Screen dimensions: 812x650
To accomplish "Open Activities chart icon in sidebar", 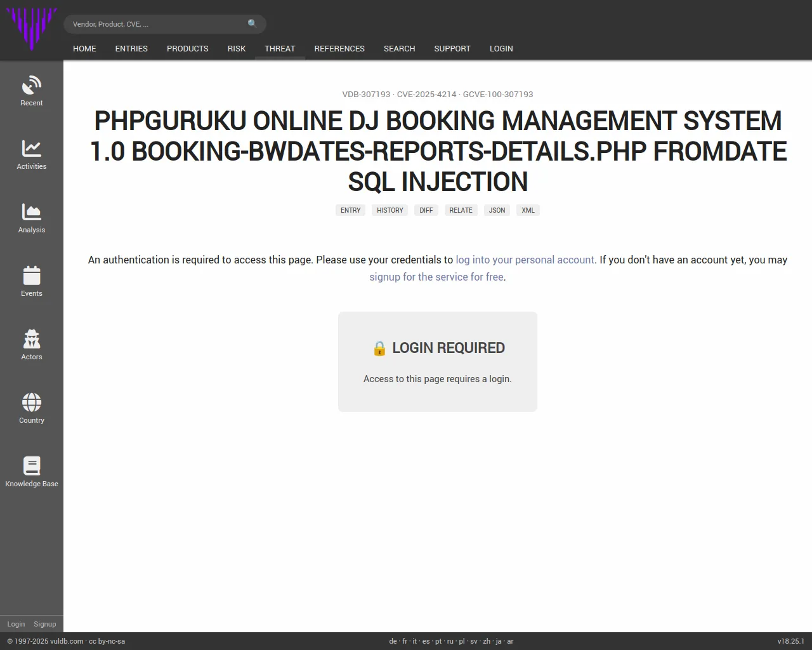I will tap(32, 148).
